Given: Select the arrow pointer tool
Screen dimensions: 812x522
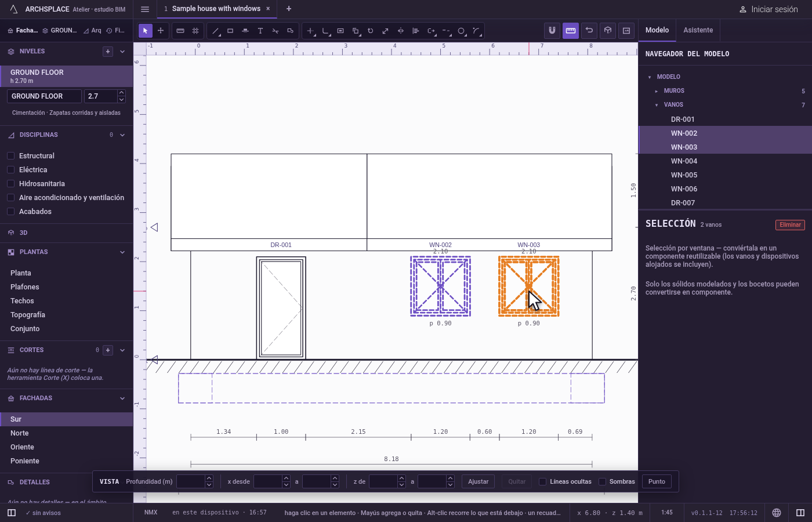Looking at the screenshot, I should [x=145, y=31].
